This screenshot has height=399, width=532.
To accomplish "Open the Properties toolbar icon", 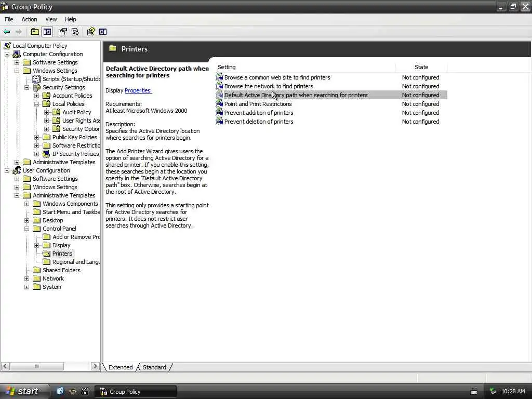I will coord(62,32).
